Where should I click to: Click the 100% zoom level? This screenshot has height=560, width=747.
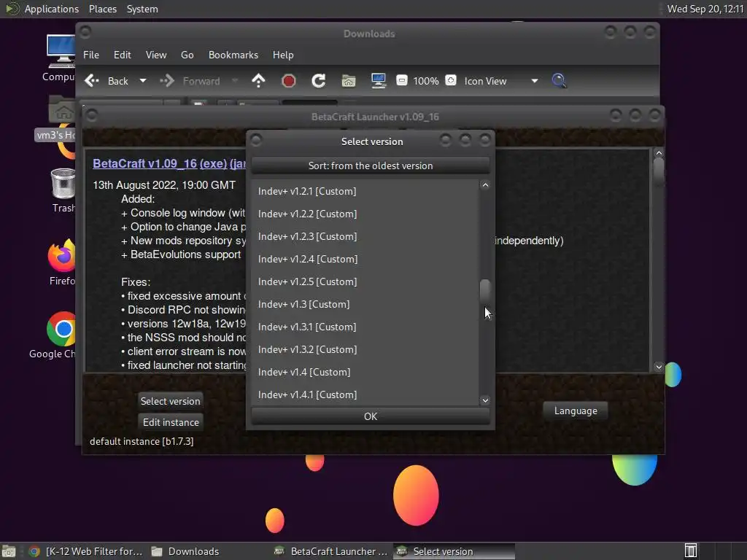426,81
